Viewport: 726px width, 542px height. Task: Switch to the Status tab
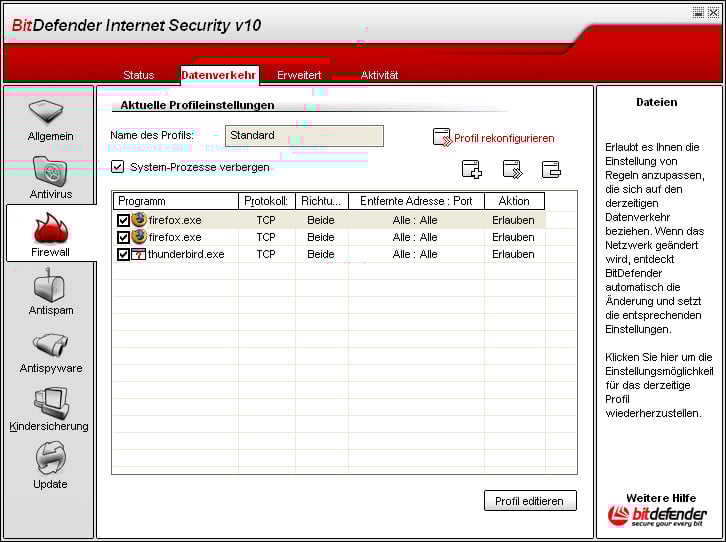[x=138, y=75]
